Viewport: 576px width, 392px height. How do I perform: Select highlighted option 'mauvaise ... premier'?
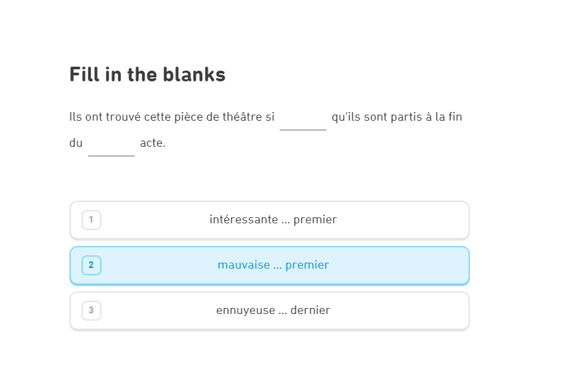[x=270, y=266]
